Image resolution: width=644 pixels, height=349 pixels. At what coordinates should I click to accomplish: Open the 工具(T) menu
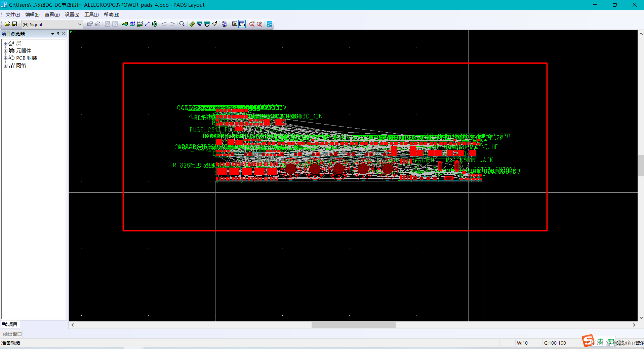pyautogui.click(x=91, y=14)
